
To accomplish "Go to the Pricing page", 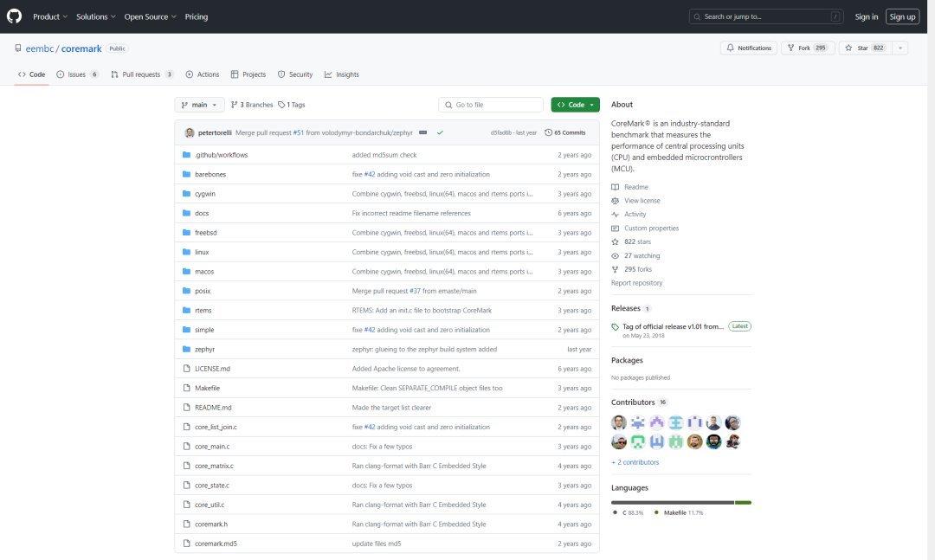I will pyautogui.click(x=197, y=16).
